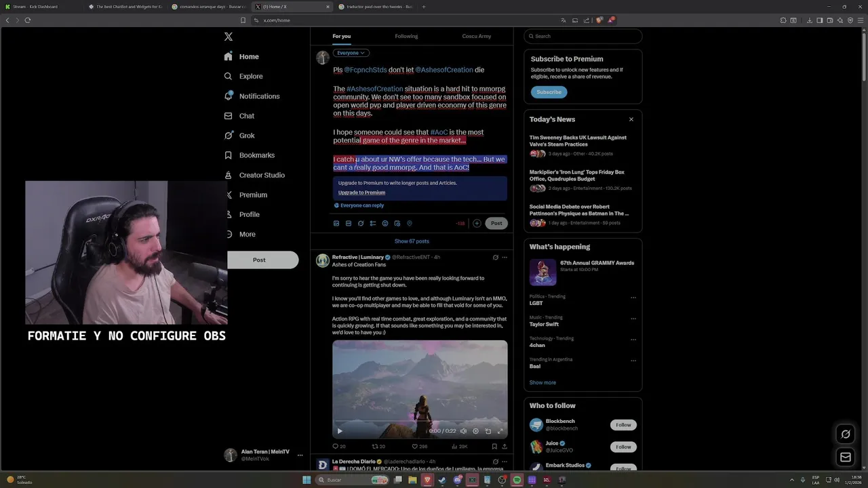Mute the video in Refractive post
The width and height of the screenshot is (868, 488).
pyautogui.click(x=463, y=431)
